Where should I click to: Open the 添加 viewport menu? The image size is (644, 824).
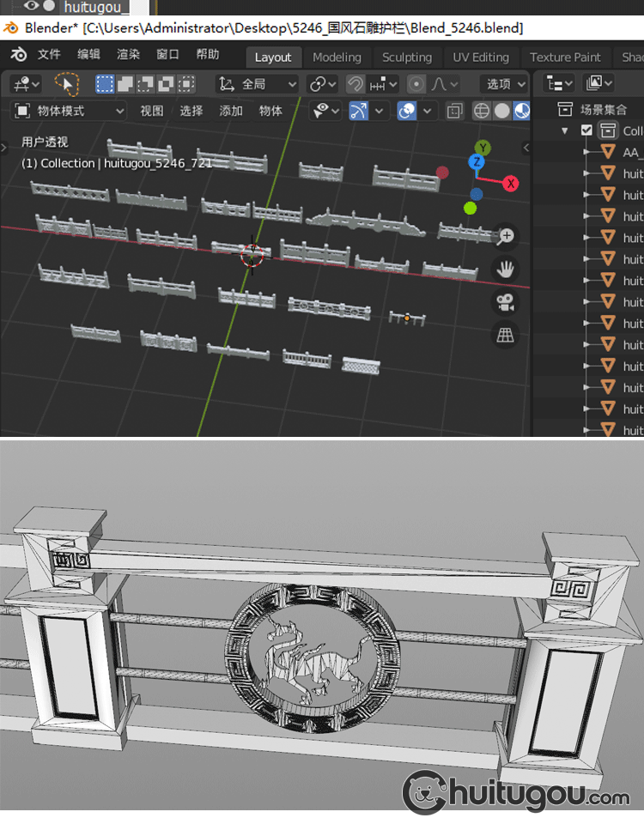pyautogui.click(x=231, y=111)
